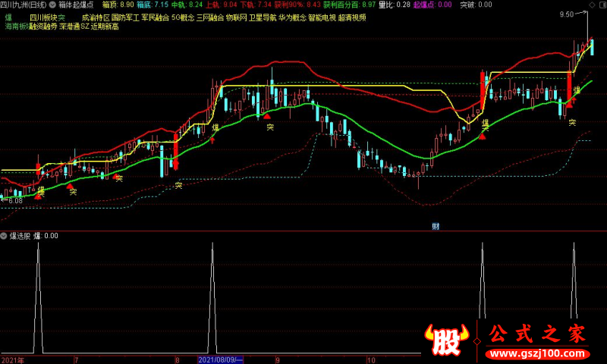
Task: Click the 2021年 label on the time axis
Action: pos(12,360)
